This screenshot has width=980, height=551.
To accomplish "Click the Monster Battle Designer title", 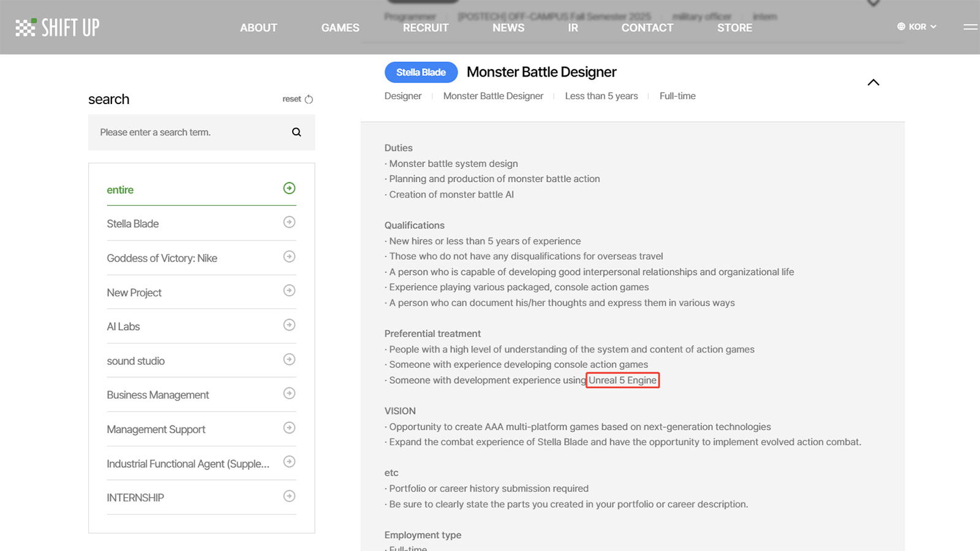I will [541, 72].
